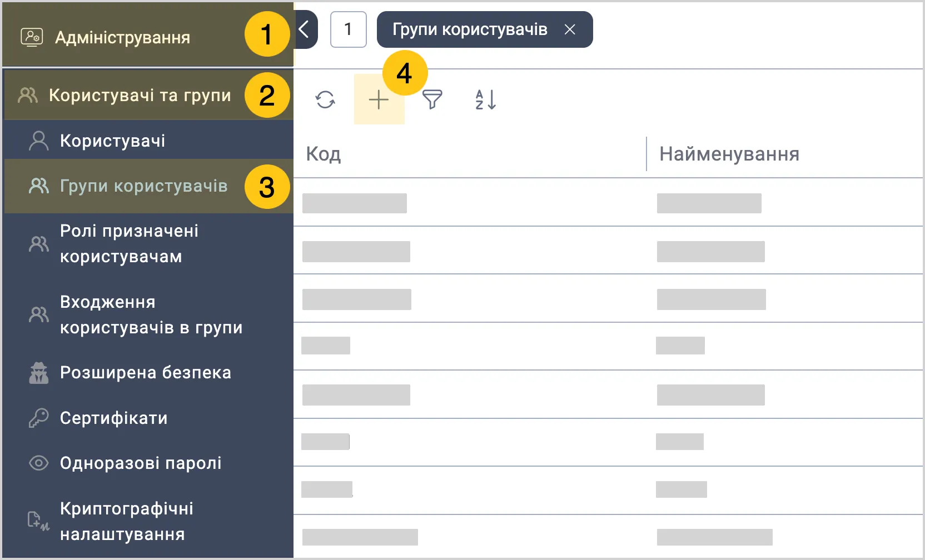Select the Групи користувачів tab
This screenshot has width=925, height=560.
click(x=470, y=29)
